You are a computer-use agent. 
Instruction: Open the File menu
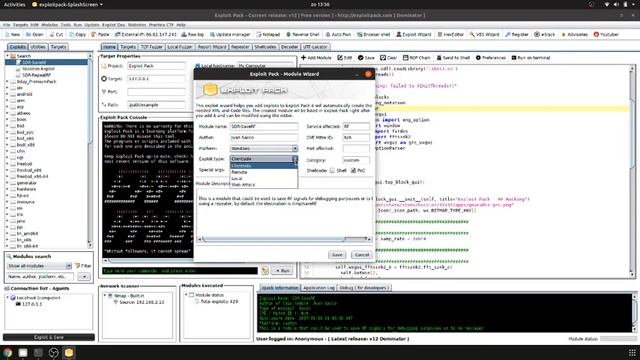coord(7,25)
